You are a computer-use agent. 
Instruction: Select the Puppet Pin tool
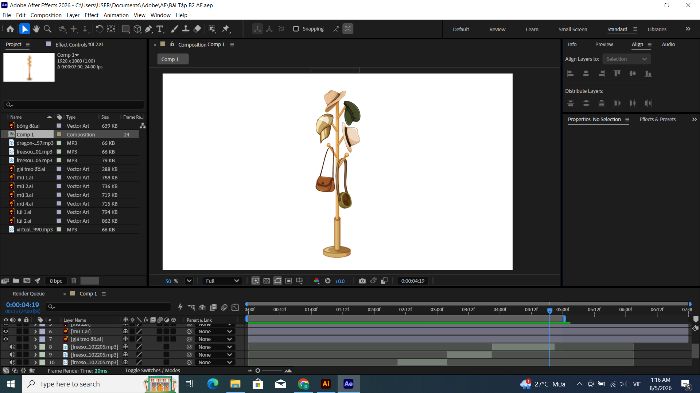click(226, 29)
